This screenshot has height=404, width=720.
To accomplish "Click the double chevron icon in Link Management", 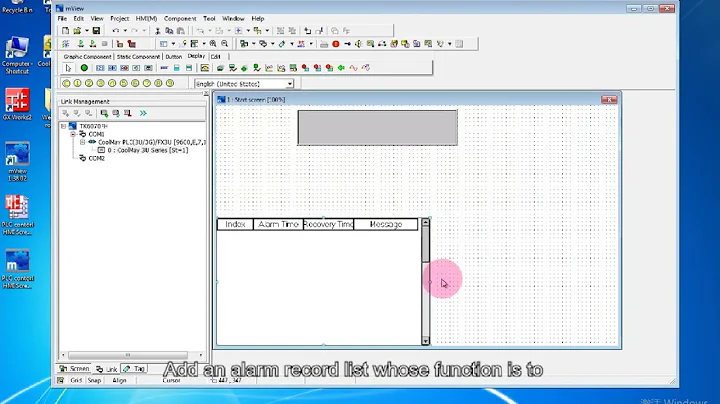I will [143, 113].
